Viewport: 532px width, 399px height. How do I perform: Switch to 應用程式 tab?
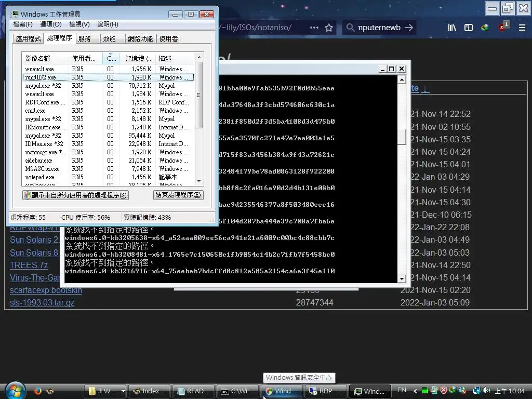click(28, 38)
